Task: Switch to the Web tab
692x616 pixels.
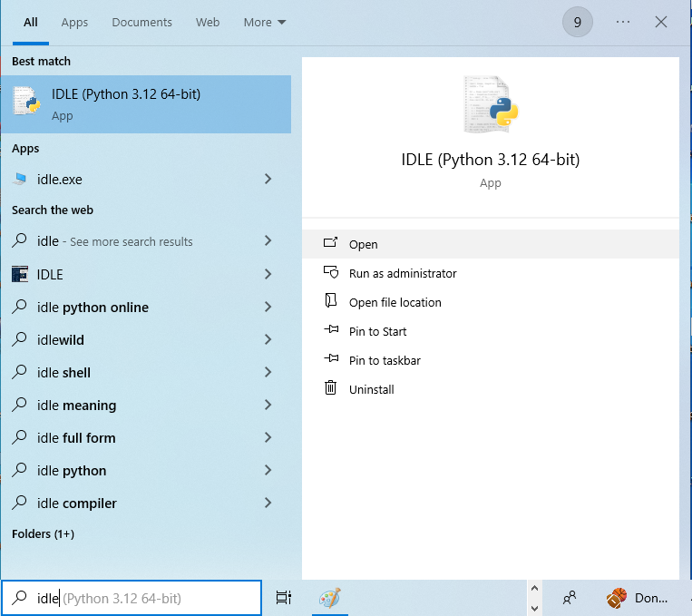Action: pos(208,22)
